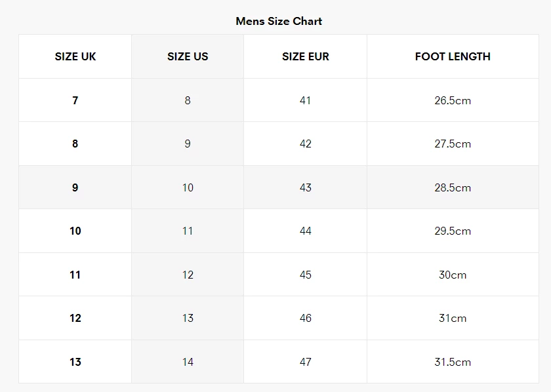Screen dimensions: 551x392
Task: Click UK size 12 cell
Action: click(75, 318)
